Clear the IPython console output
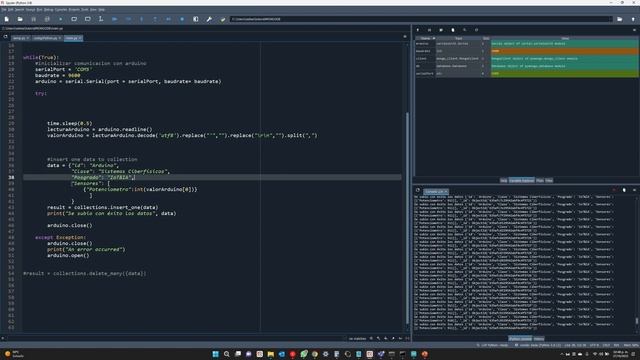Screen dimensions: 640x360 coord(624,190)
